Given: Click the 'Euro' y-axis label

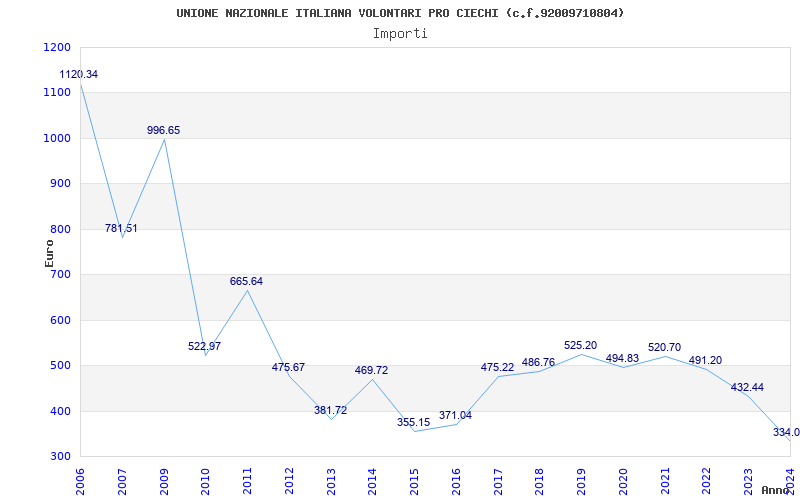Looking at the screenshot, I should click(49, 253).
